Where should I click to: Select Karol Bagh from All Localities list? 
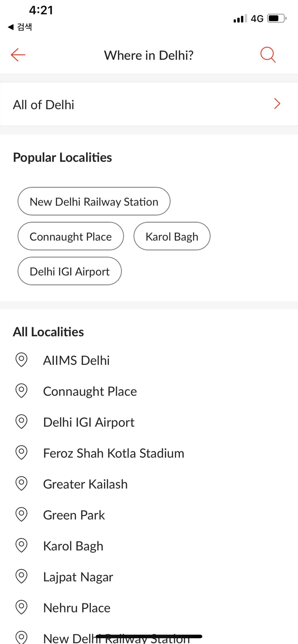(x=73, y=546)
